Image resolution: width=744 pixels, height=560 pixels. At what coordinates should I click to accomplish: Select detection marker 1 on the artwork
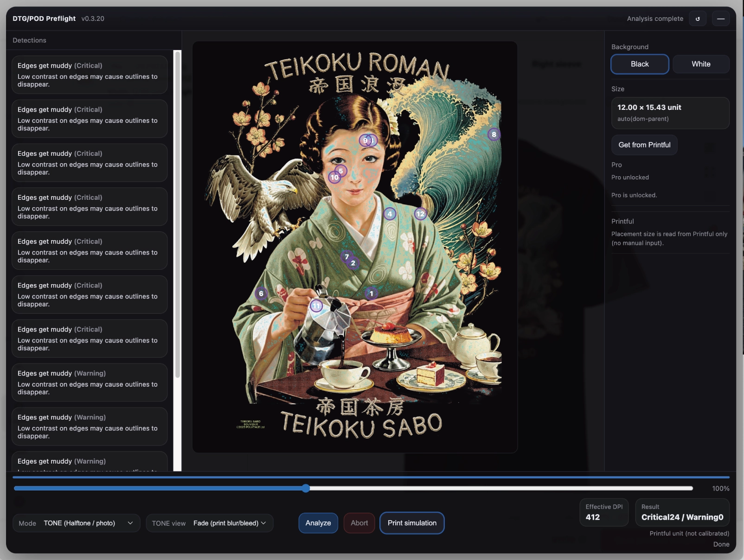(371, 293)
